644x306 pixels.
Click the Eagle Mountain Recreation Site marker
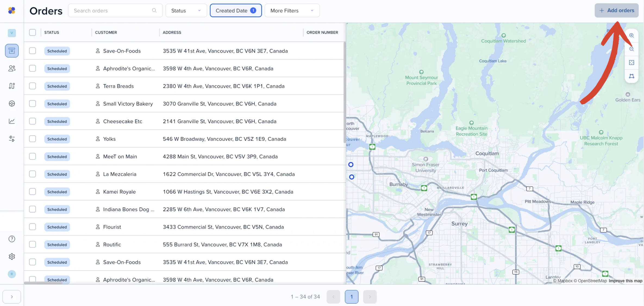click(x=471, y=123)
